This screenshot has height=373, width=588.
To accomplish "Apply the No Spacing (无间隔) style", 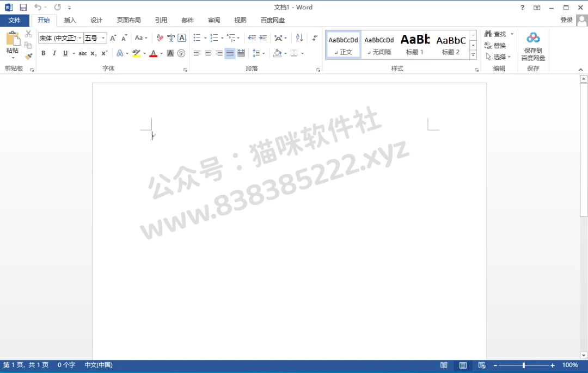I will [379, 45].
